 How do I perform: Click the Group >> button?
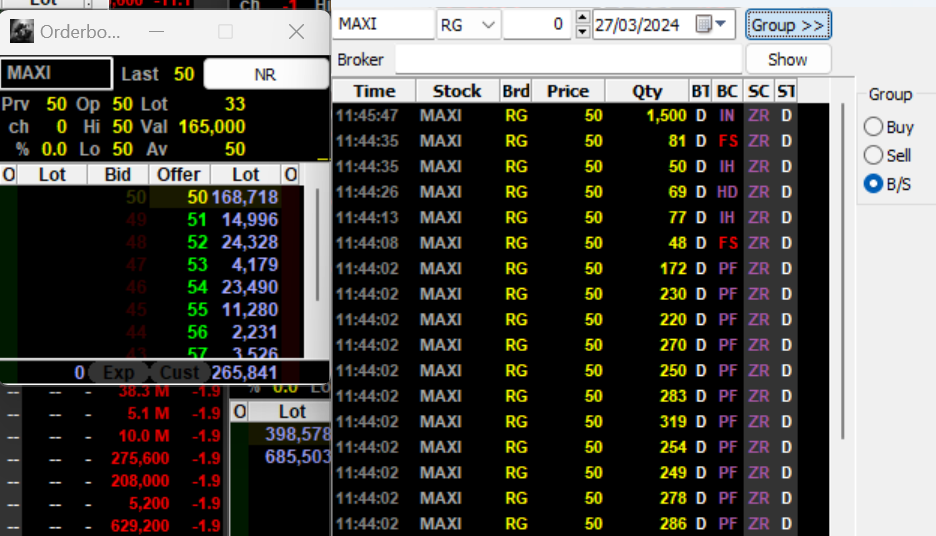click(x=787, y=24)
